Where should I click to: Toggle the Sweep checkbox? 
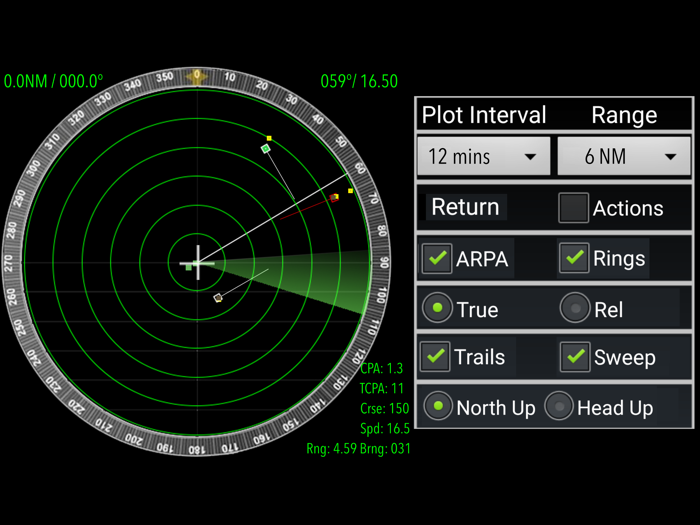click(575, 357)
